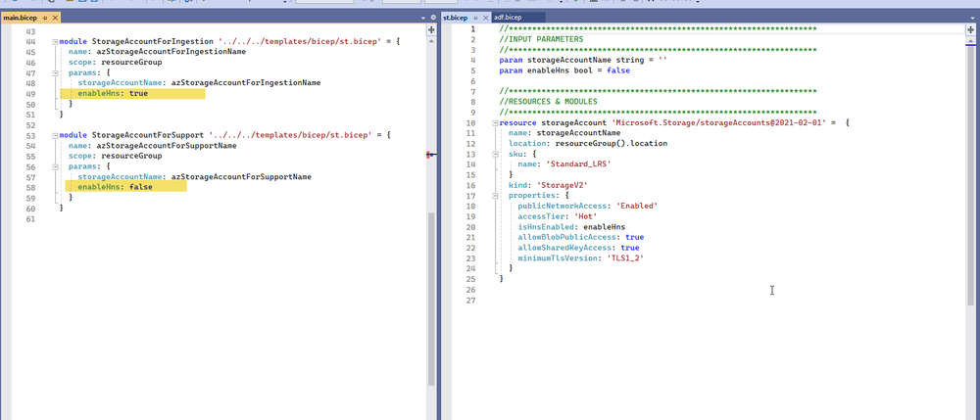Select the st.bicep tab
This screenshot has height=420, width=980.
point(456,18)
